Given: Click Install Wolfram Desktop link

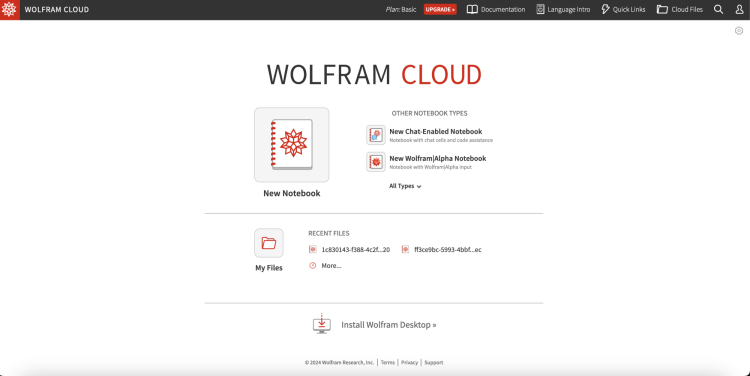Looking at the screenshot, I should tap(389, 325).
